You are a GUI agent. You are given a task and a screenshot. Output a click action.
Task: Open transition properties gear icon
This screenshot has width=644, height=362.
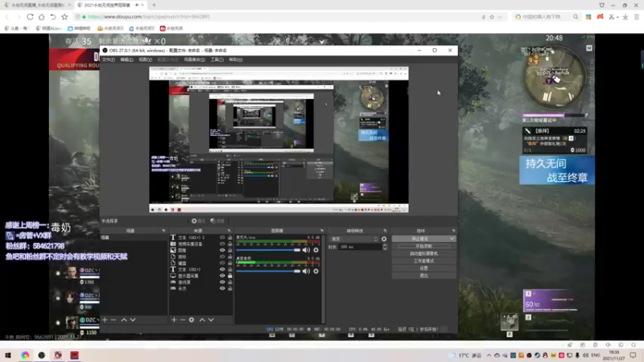click(x=384, y=239)
